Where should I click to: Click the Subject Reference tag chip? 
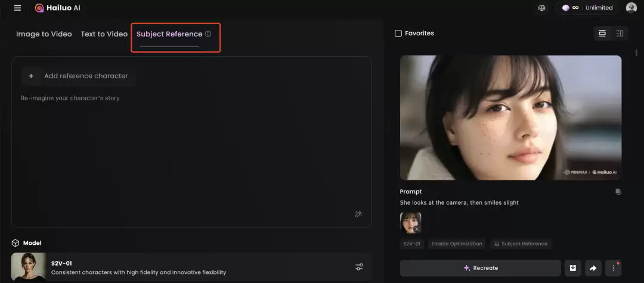521,244
